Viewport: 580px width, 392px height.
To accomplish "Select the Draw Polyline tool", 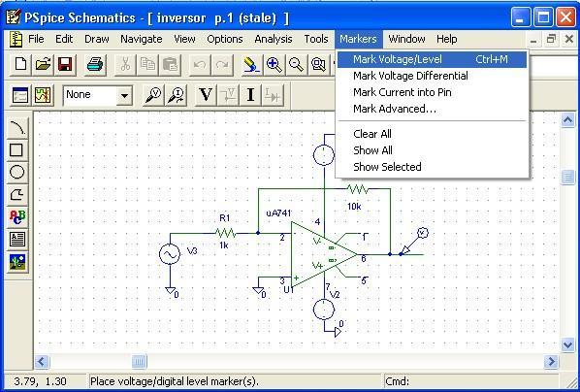I will pos(16,194).
